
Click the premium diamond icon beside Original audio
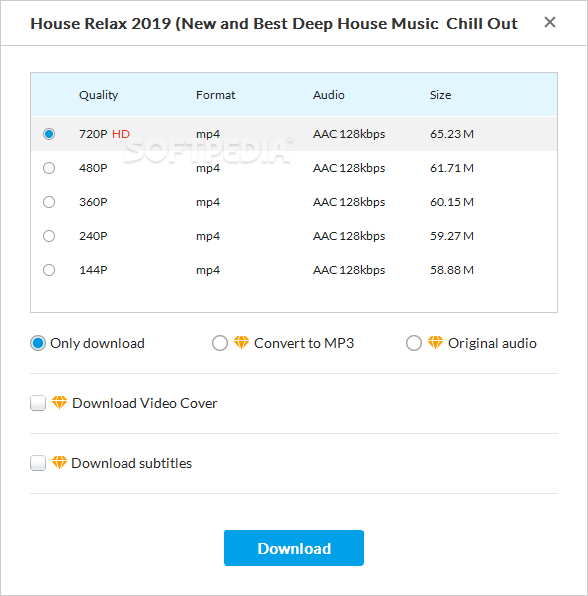[x=435, y=342]
